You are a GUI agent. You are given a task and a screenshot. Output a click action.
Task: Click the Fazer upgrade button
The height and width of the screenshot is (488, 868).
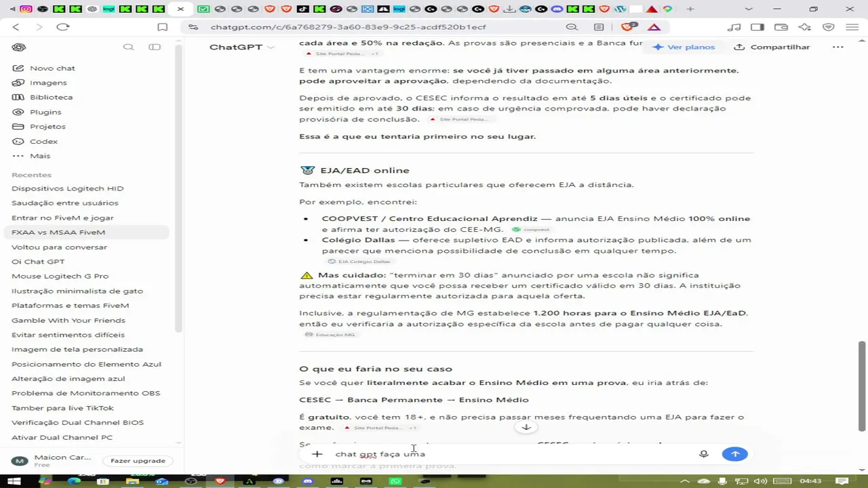138,461
